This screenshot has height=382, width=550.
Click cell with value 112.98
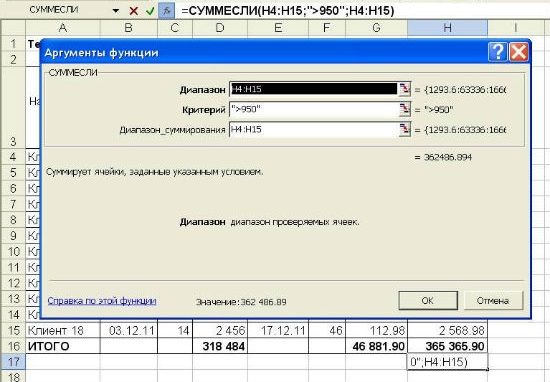click(376, 330)
